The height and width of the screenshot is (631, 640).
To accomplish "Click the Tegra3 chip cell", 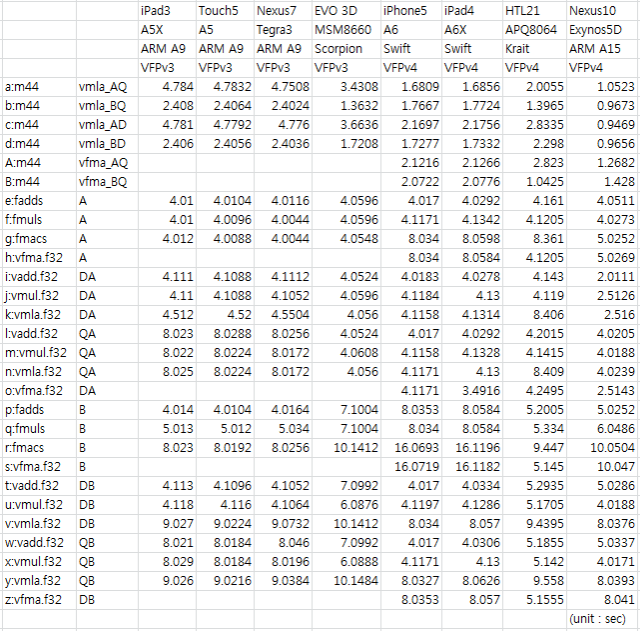I will [283, 30].
